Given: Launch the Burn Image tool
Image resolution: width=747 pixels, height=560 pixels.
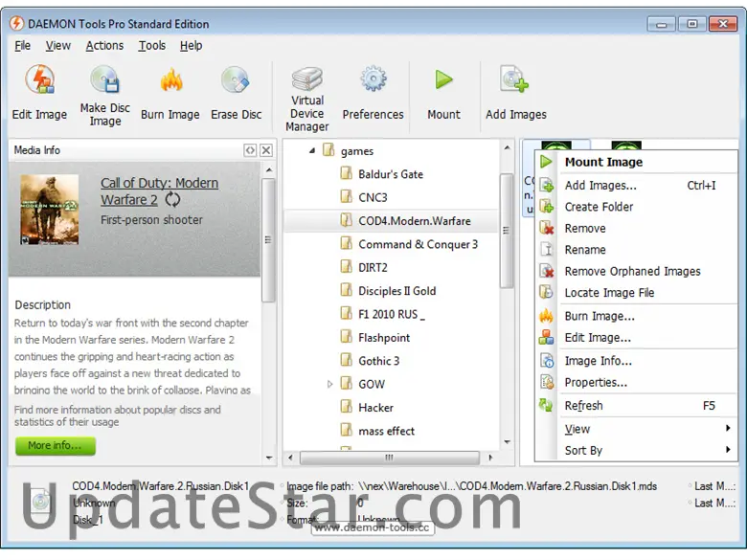Looking at the screenshot, I should click(x=170, y=93).
